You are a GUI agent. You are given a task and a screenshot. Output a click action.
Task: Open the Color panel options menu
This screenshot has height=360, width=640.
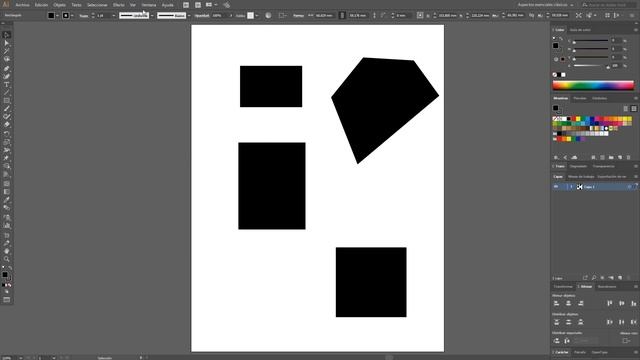pyautogui.click(x=636, y=30)
